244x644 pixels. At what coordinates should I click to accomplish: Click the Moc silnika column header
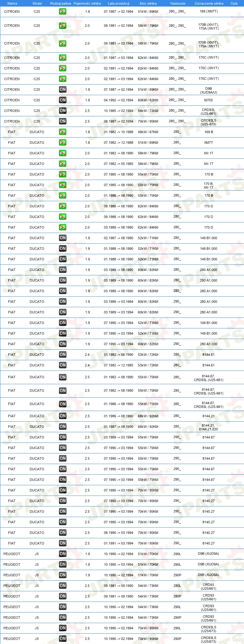pyautogui.click(x=148, y=3)
